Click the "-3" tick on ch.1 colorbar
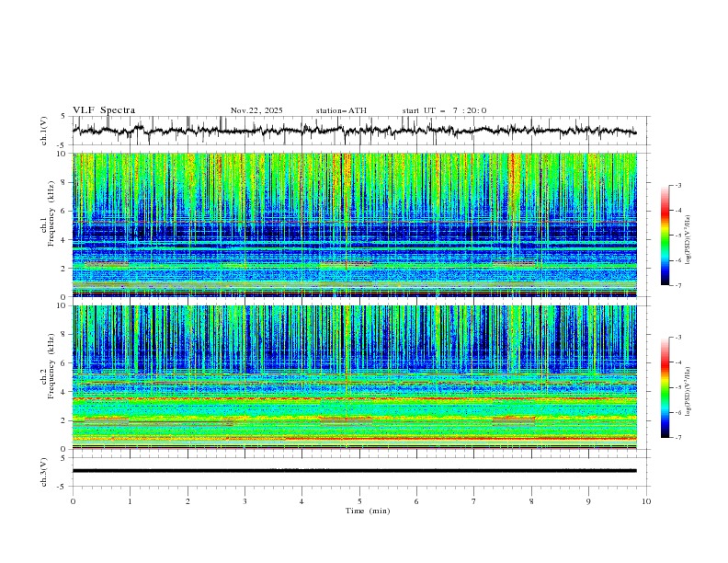 (678, 185)
